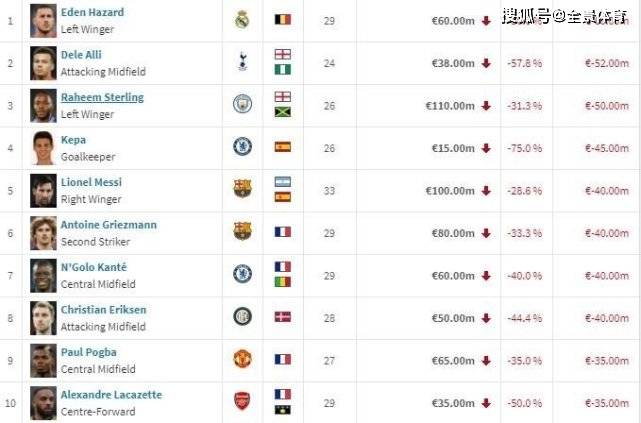Screen dimensions: 641x423
Task: Click the Real Madrid club crest
Action: click(242, 19)
